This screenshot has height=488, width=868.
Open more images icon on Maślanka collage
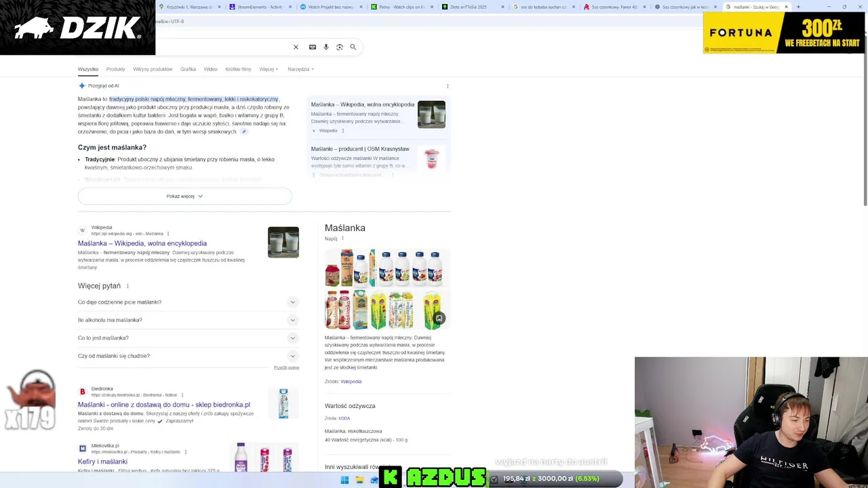click(x=439, y=318)
